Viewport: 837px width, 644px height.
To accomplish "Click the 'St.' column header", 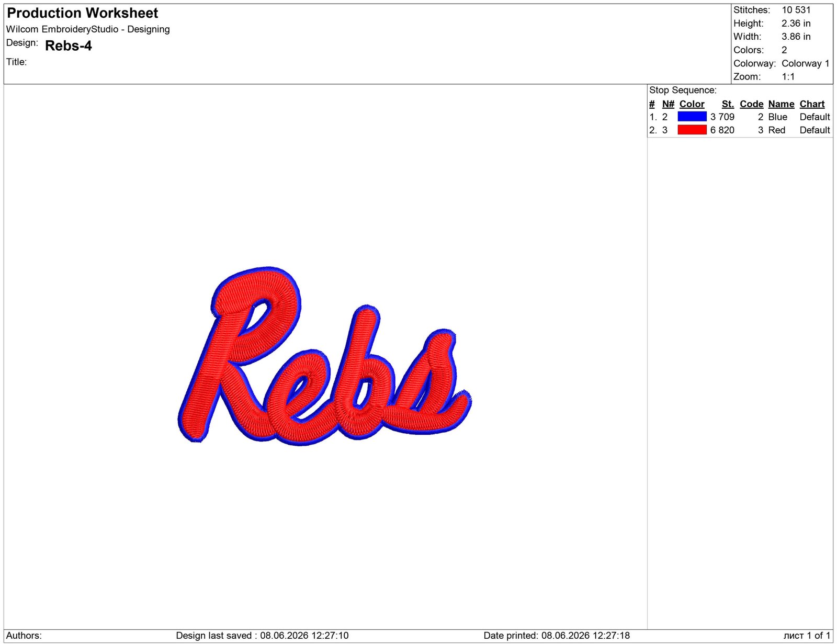I will pos(728,104).
